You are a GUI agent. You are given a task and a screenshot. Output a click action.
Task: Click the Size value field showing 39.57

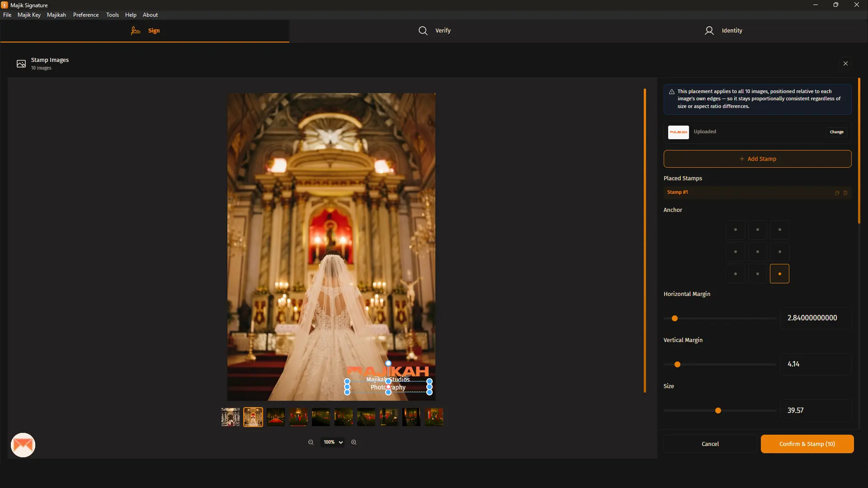coord(816,411)
